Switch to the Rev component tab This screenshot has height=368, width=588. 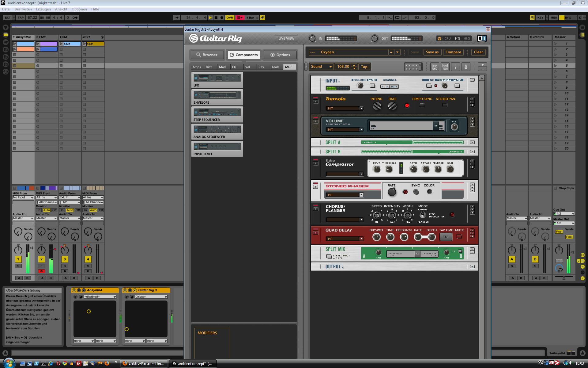click(x=261, y=67)
